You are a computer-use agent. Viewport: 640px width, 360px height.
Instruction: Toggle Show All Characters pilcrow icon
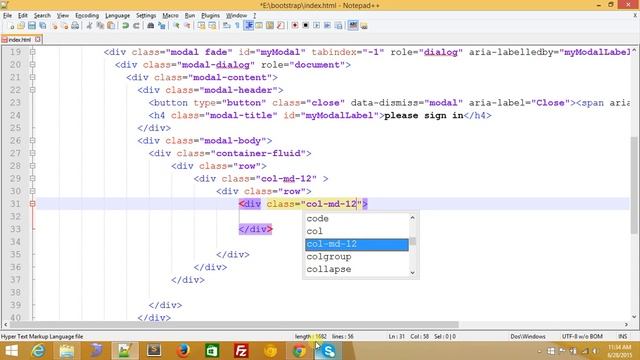[237, 26]
